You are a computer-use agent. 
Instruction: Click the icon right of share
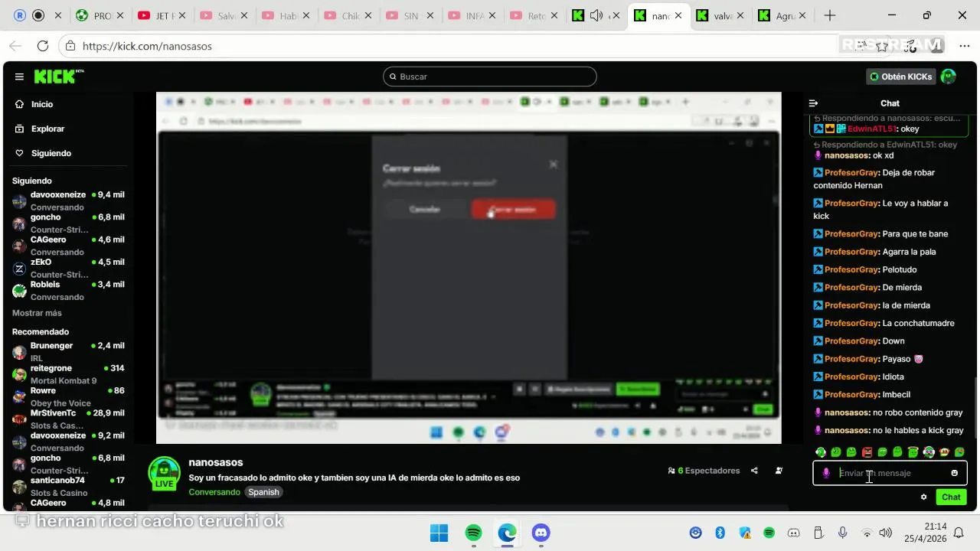tap(779, 471)
